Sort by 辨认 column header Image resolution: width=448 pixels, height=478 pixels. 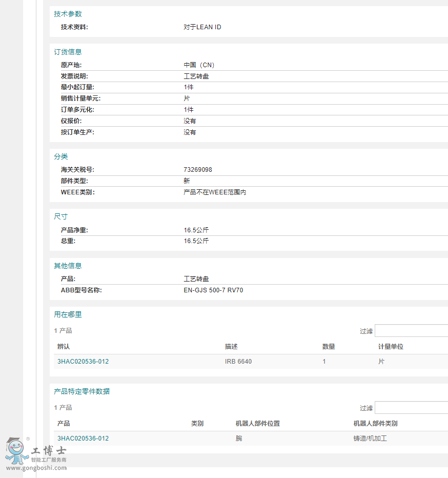[64, 347]
